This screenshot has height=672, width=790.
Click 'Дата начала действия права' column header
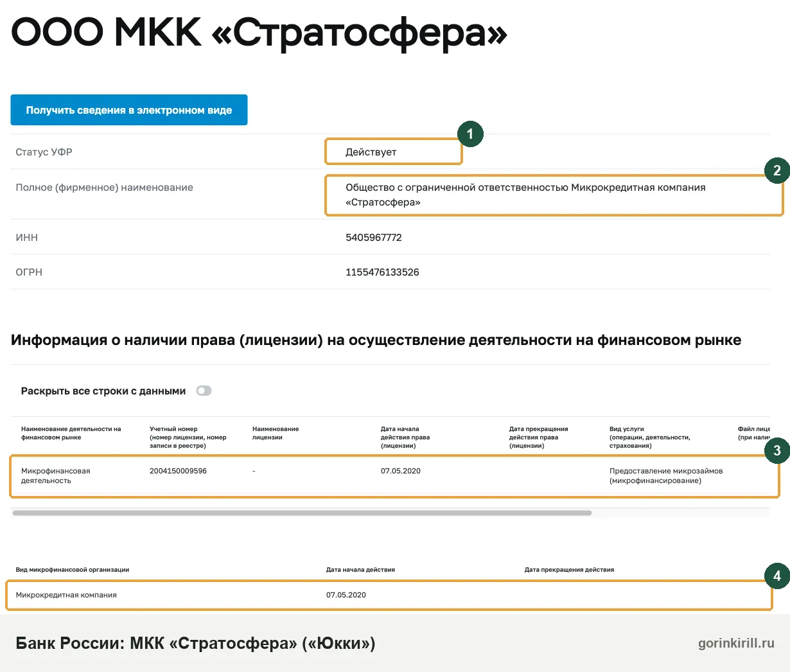405,437
